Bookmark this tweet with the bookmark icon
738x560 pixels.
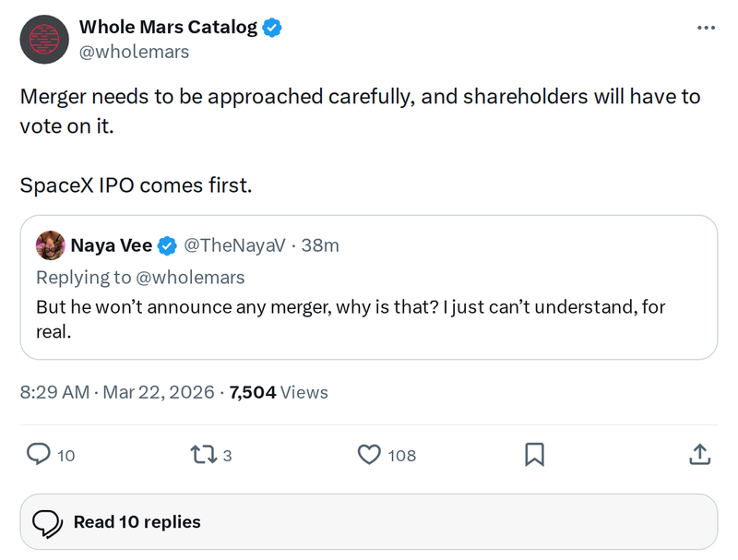[x=535, y=455]
